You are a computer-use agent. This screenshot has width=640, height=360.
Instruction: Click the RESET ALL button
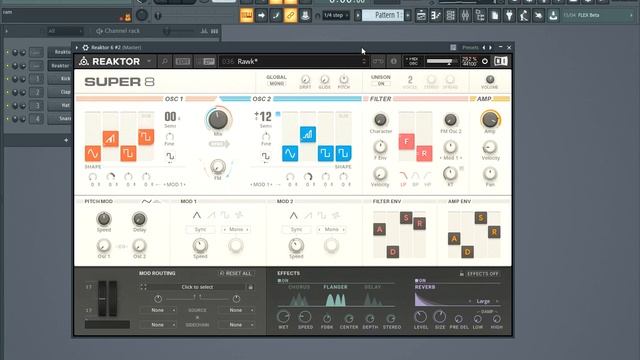point(236,273)
